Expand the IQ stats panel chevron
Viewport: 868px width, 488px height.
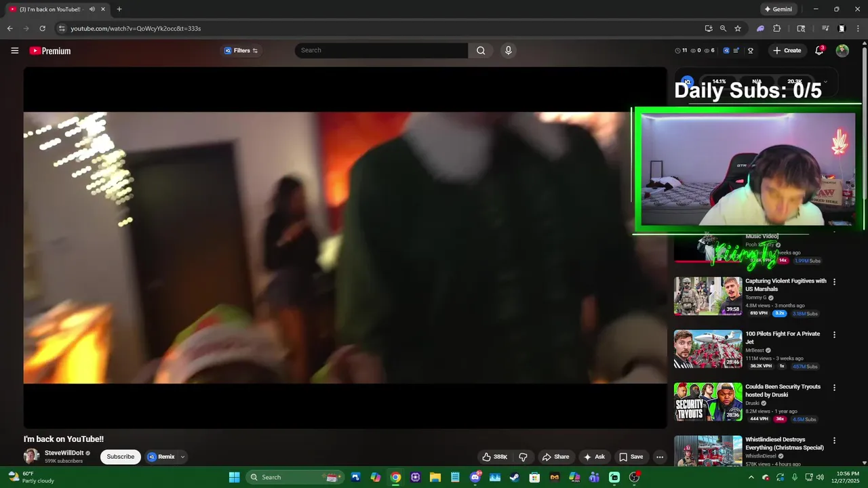pos(825,81)
